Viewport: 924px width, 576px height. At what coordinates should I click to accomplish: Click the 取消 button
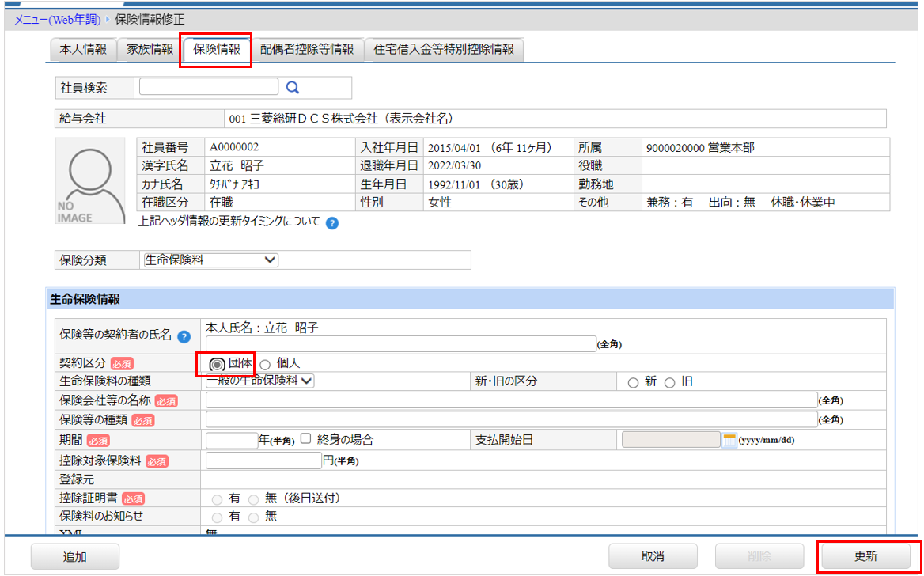pyautogui.click(x=653, y=556)
